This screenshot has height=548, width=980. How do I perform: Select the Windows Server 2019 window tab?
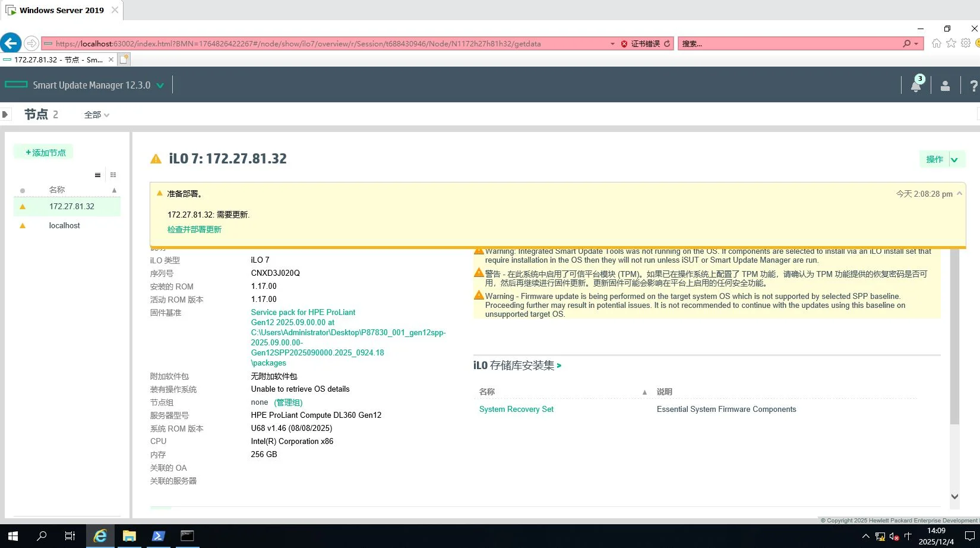pos(62,10)
